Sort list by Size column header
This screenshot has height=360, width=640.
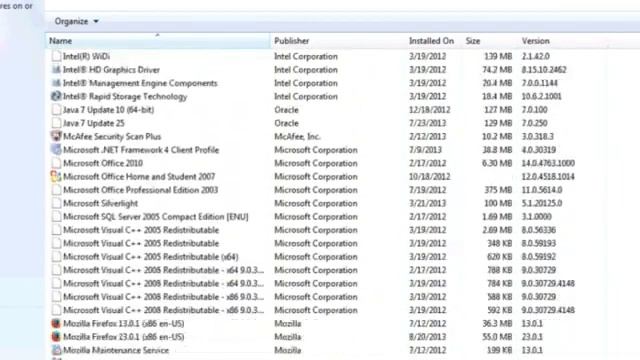coord(489,41)
